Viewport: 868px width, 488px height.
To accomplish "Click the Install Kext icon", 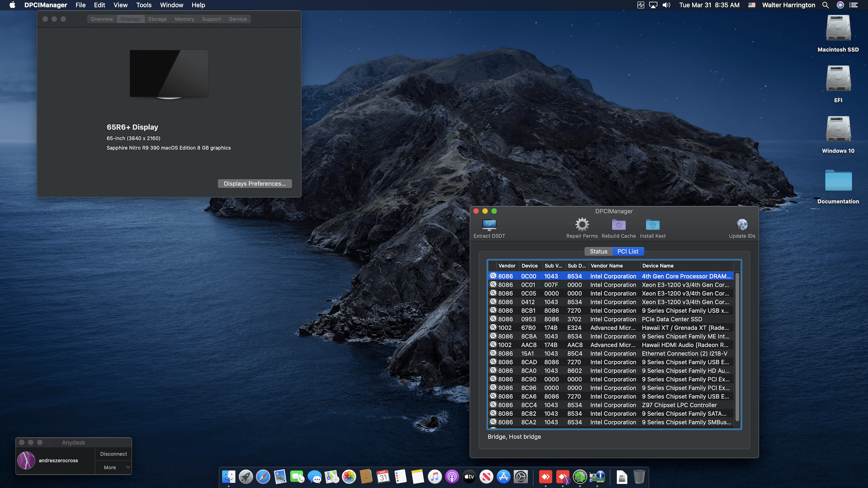I will point(652,225).
